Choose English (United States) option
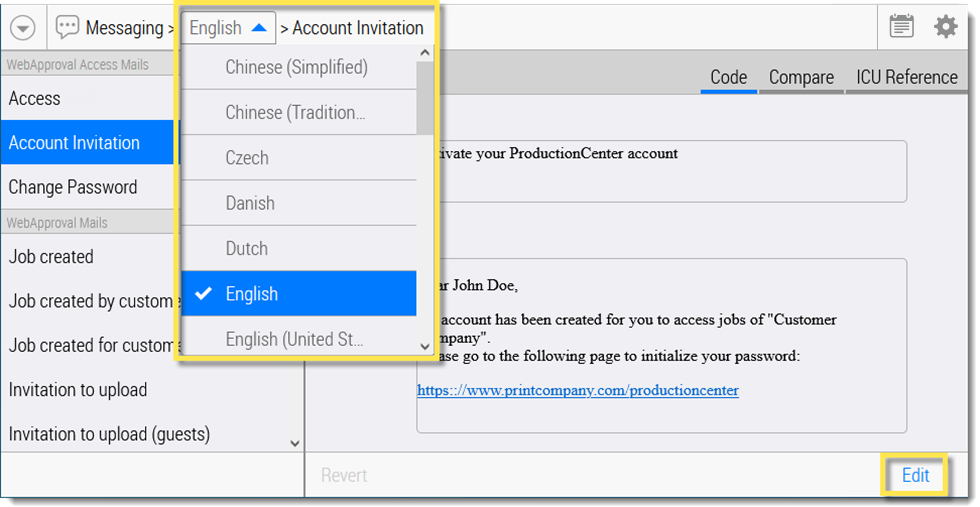980x507 pixels. [299, 338]
